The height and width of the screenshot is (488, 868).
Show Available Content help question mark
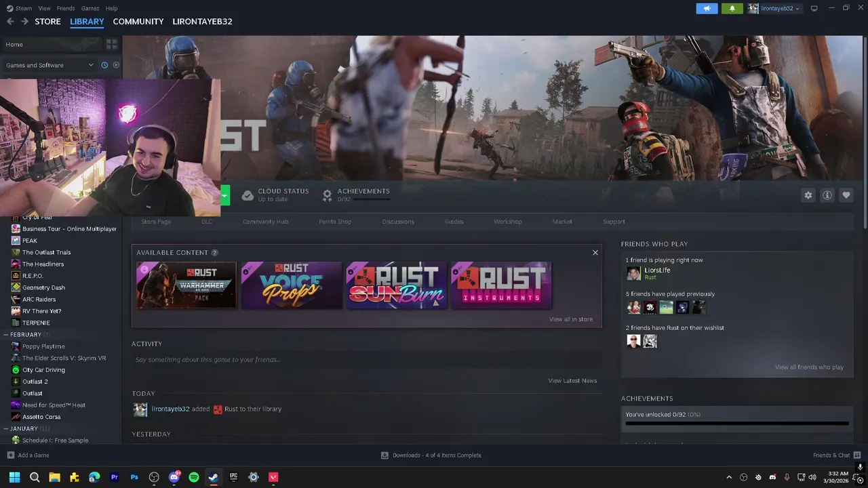[x=214, y=253]
